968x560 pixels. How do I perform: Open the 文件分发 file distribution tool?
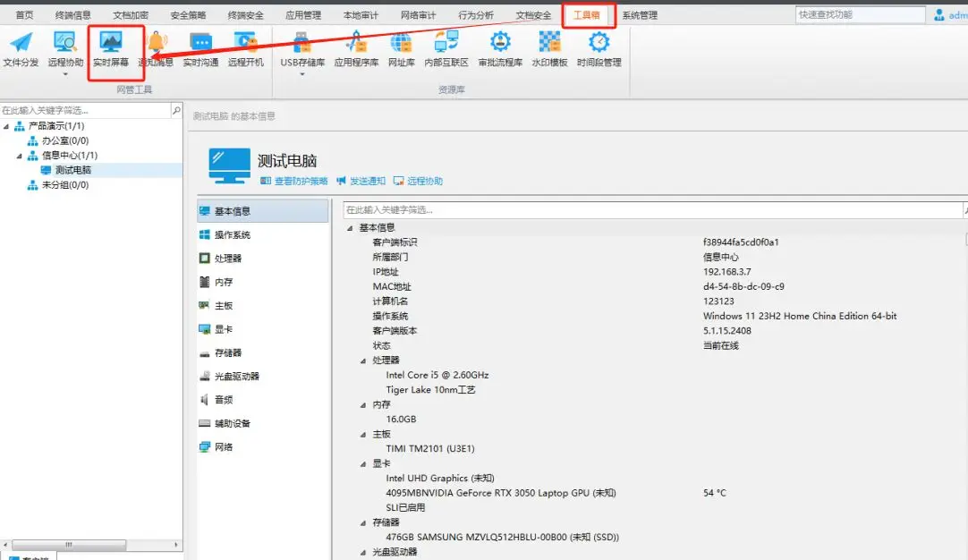tap(21, 48)
